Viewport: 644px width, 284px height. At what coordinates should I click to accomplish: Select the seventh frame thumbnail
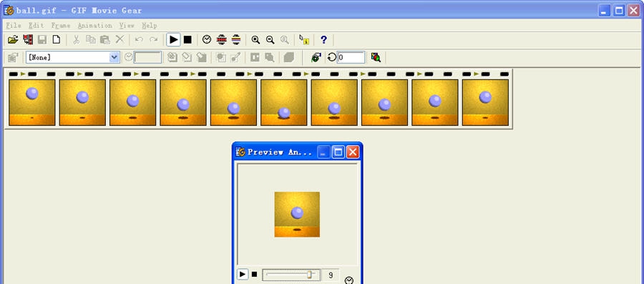click(x=334, y=102)
